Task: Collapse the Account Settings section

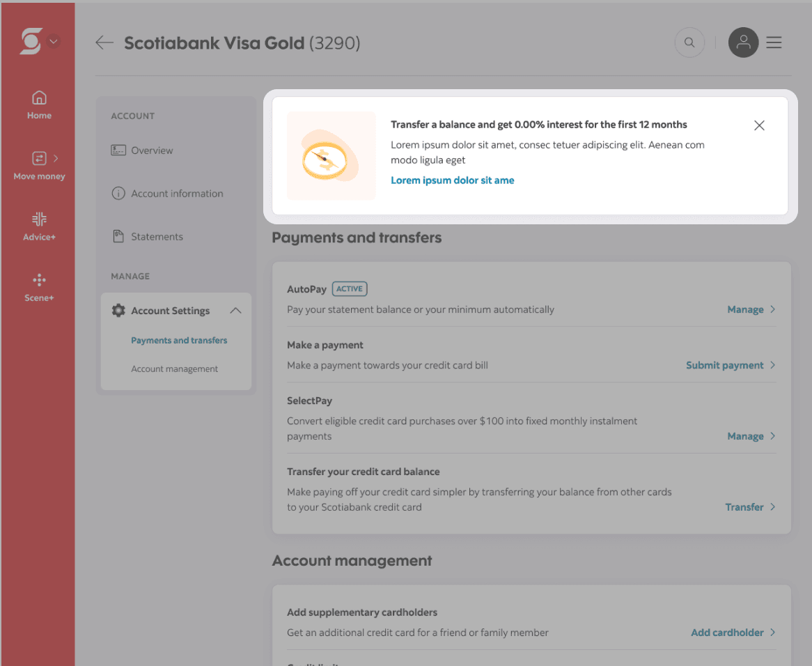Action: pos(235,310)
